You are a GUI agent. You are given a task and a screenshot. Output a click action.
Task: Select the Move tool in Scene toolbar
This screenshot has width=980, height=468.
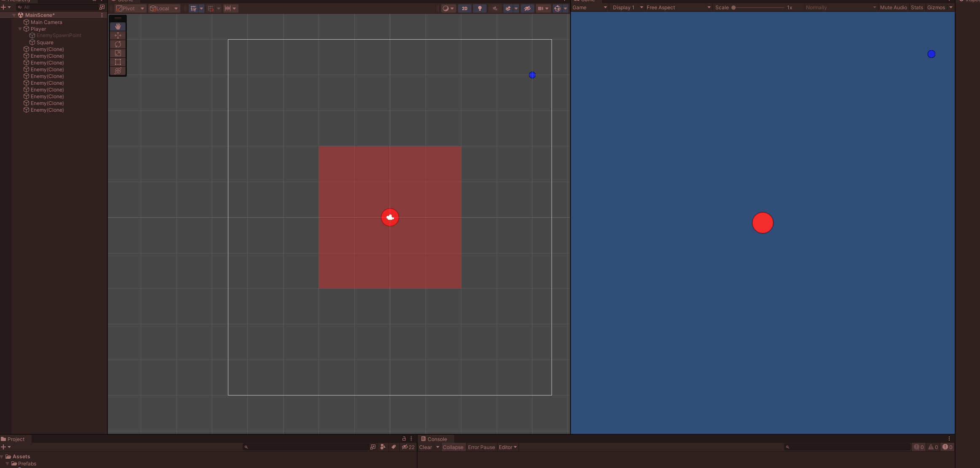pos(118,35)
